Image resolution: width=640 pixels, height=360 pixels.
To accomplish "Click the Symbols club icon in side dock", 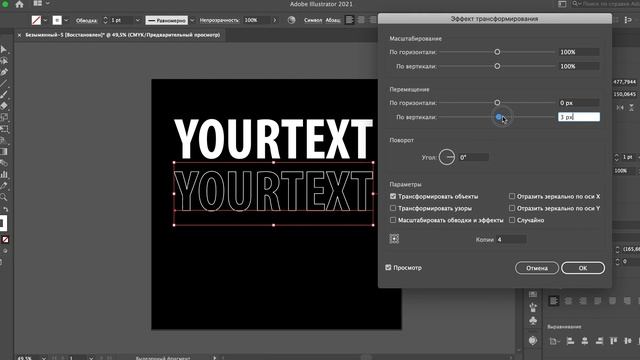I will click(533, 321).
